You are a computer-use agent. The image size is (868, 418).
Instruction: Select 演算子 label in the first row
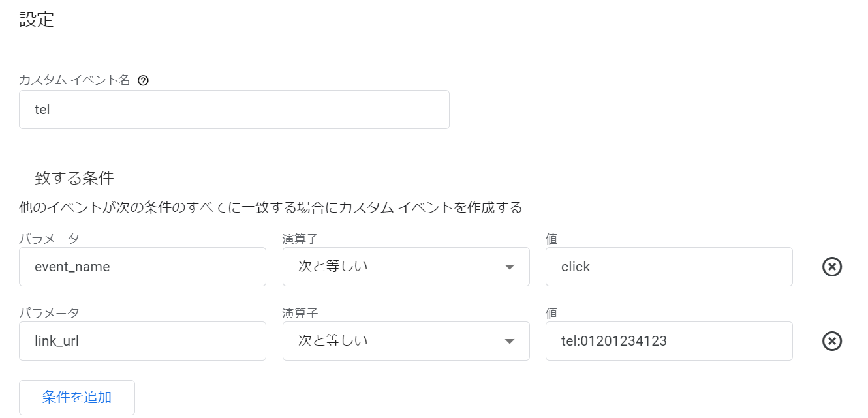[300, 239]
